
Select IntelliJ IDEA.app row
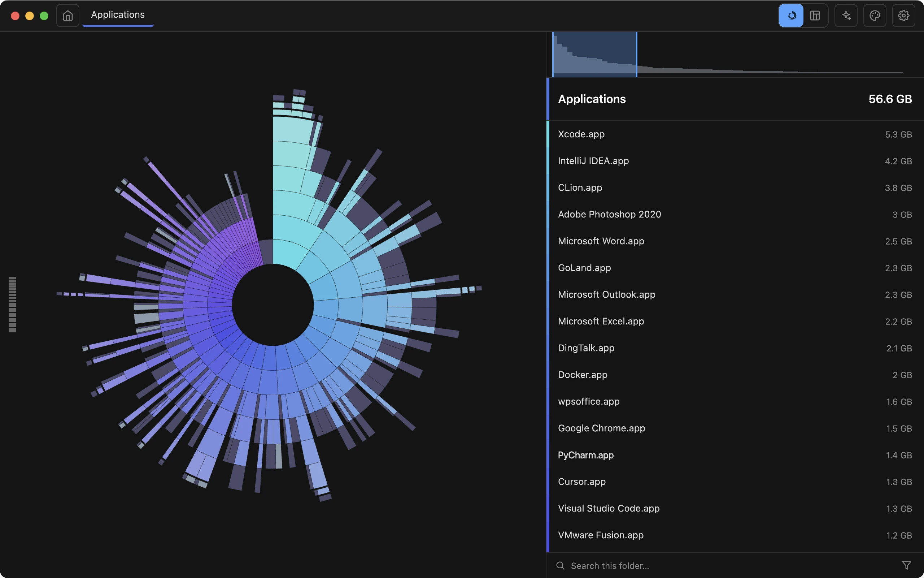tap(735, 161)
